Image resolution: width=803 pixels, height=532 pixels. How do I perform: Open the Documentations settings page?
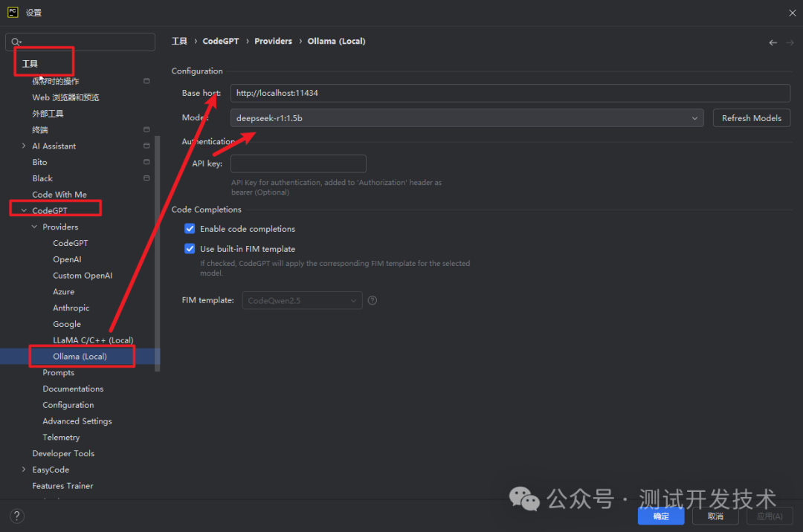(73, 389)
